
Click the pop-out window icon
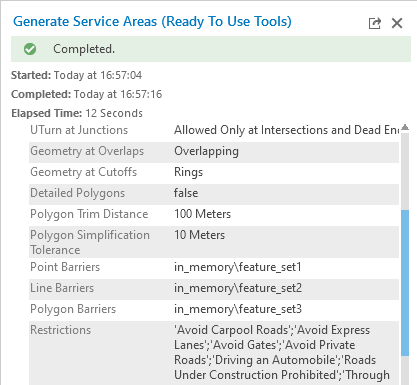click(x=375, y=23)
